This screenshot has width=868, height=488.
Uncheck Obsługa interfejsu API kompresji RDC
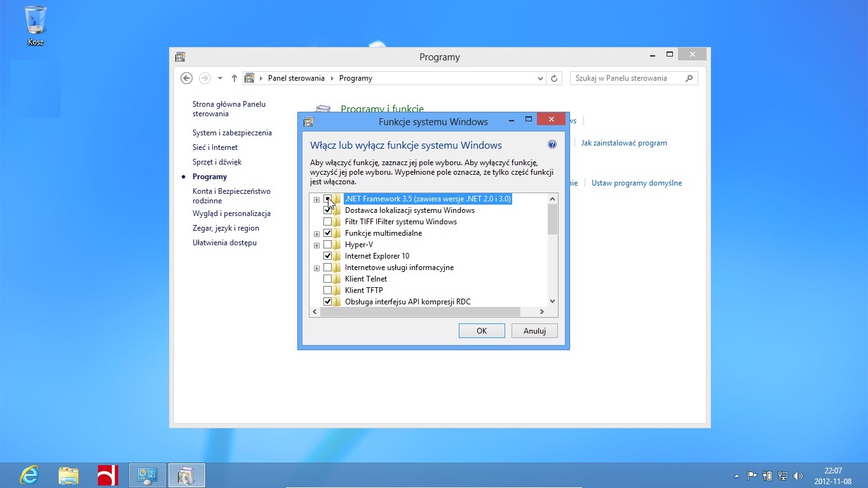click(327, 302)
